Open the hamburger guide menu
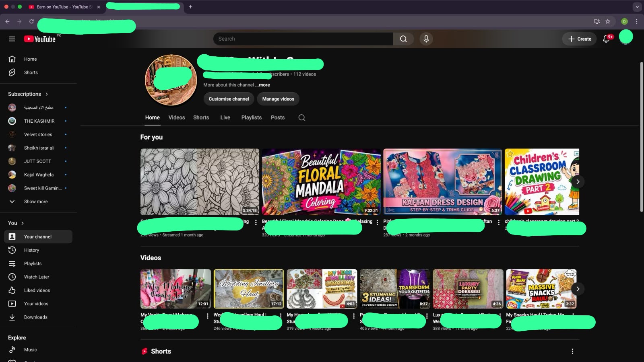This screenshot has height=362, width=644. [12, 39]
